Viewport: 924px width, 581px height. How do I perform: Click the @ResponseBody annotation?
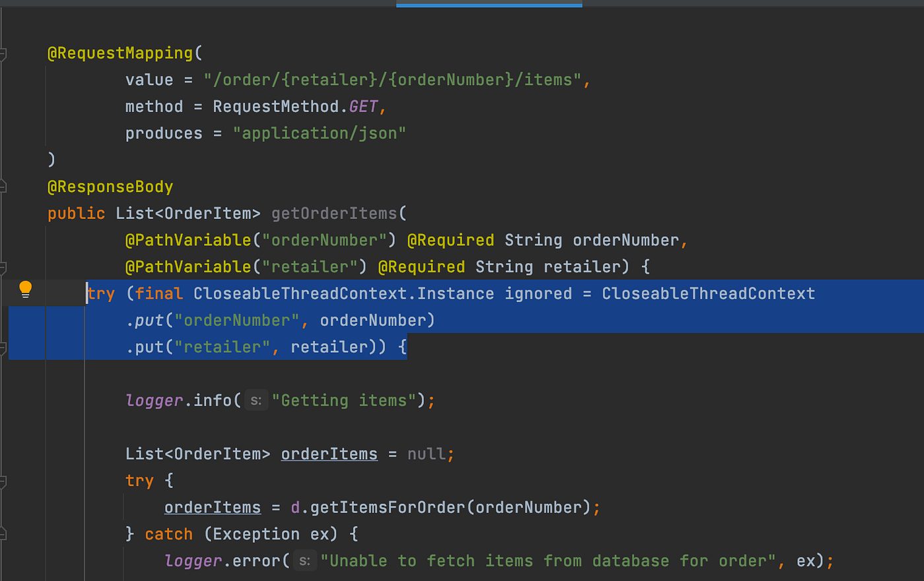pos(110,186)
